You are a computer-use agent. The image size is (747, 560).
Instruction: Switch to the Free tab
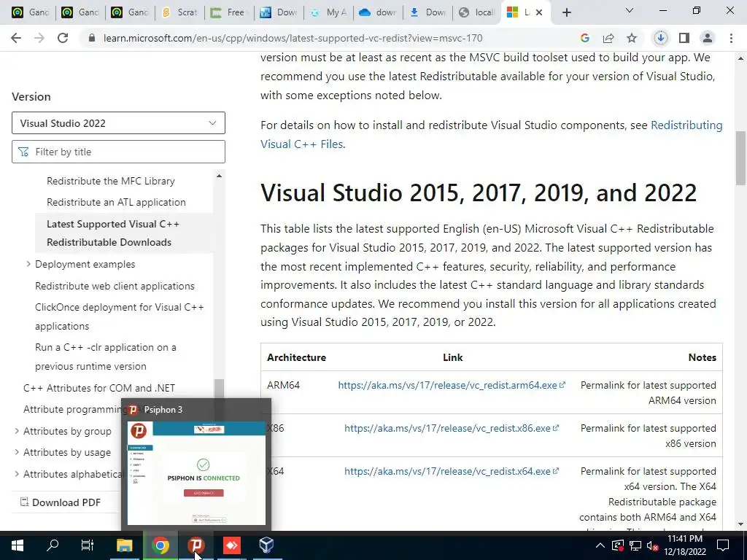pos(228,12)
